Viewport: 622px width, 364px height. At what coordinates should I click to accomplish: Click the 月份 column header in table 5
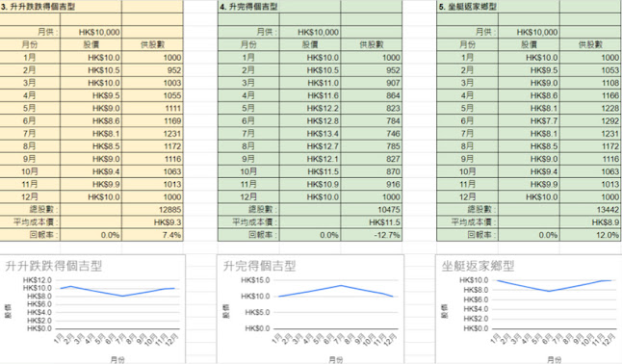click(468, 45)
